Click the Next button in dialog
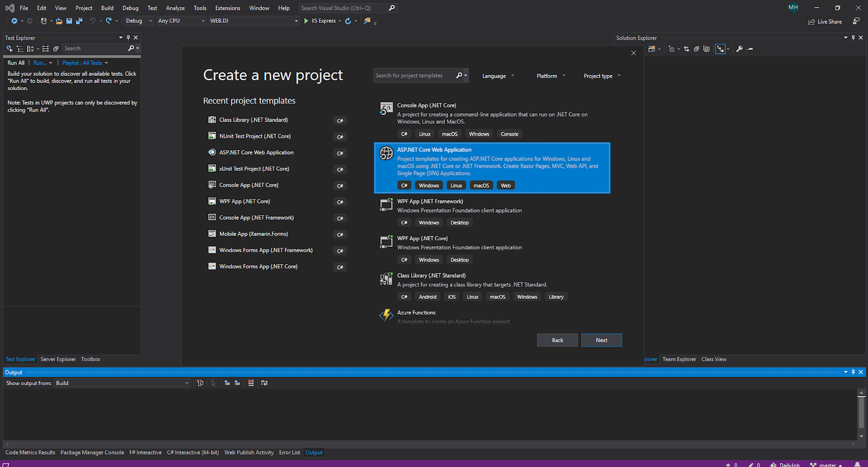 (602, 340)
